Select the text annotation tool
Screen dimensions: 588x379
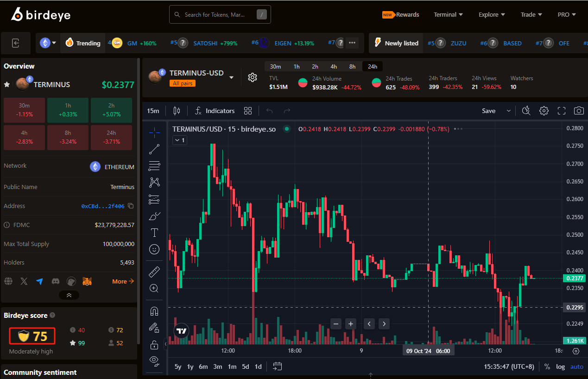pyautogui.click(x=154, y=233)
